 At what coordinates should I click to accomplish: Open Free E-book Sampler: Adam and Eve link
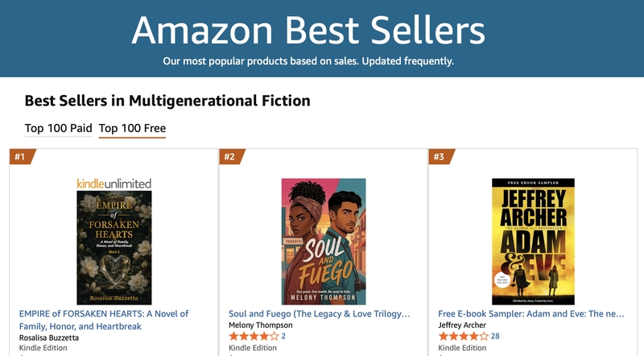tap(531, 313)
